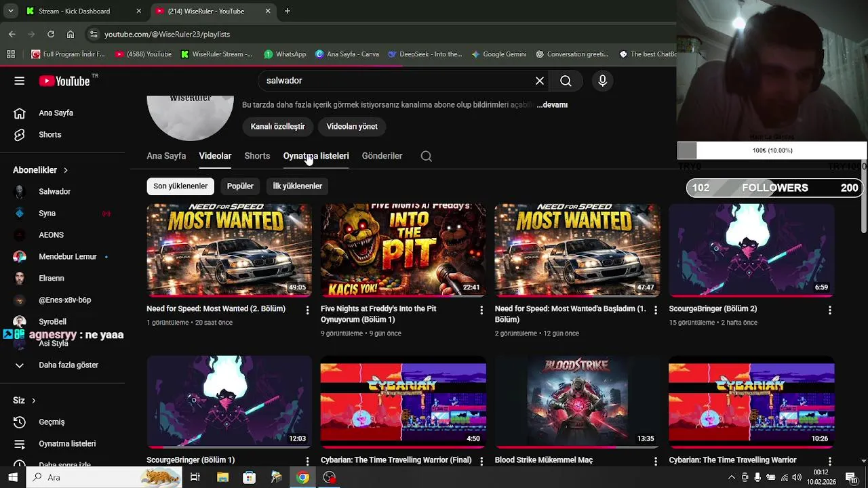Click the Videoları yönet button
This screenshot has height=488, width=868.
tap(352, 127)
